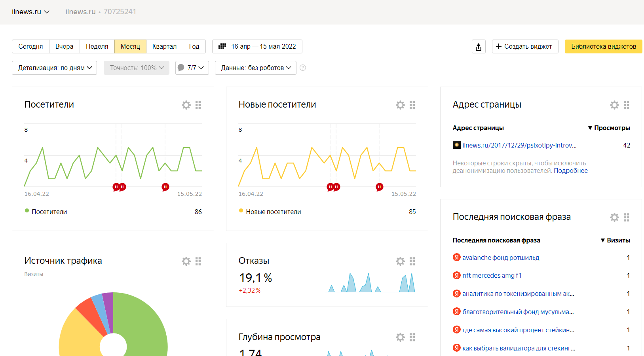The width and height of the screenshot is (644, 356).
Task: Open date range 16 апр — 15 мая 2022
Action: 257,46
